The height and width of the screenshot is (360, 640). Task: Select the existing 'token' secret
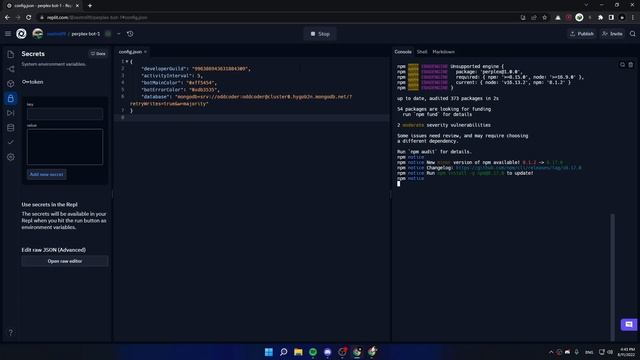pyautogui.click(x=33, y=82)
